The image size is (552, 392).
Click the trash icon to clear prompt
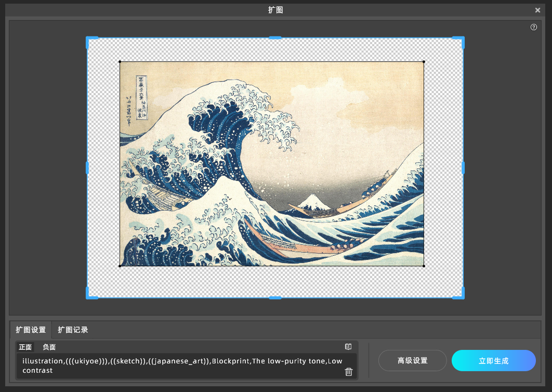[x=349, y=372]
